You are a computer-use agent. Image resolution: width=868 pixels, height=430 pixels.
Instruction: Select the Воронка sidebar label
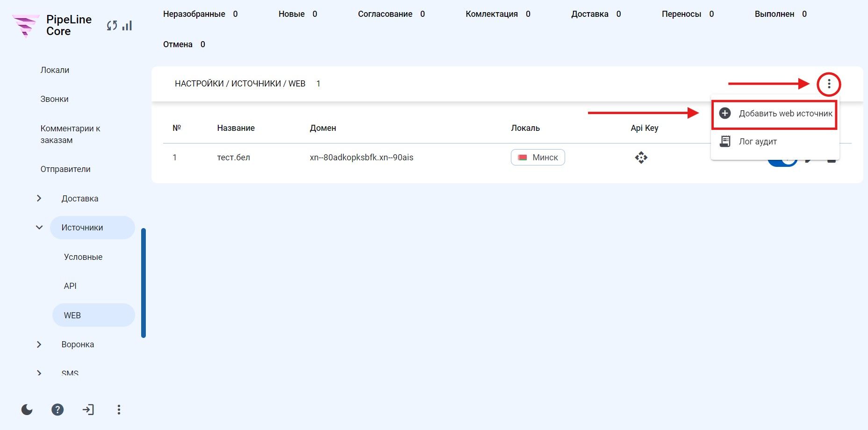pos(78,344)
